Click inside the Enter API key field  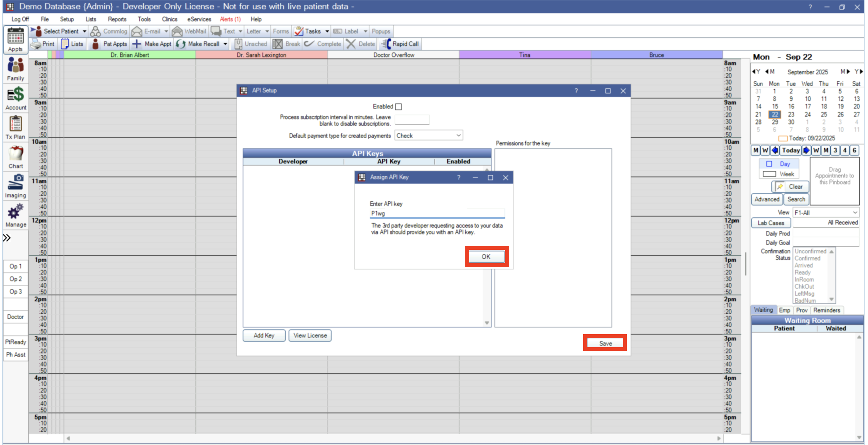(436, 213)
